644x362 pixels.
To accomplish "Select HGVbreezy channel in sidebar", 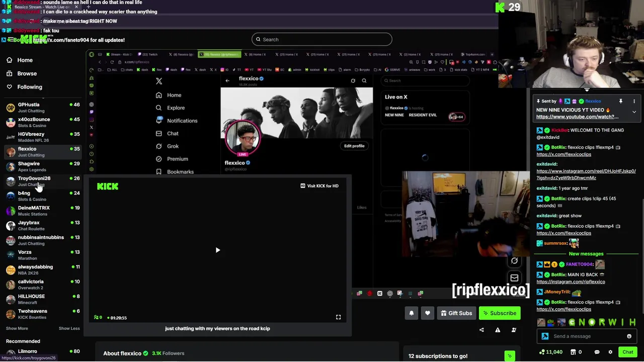I will (43, 137).
